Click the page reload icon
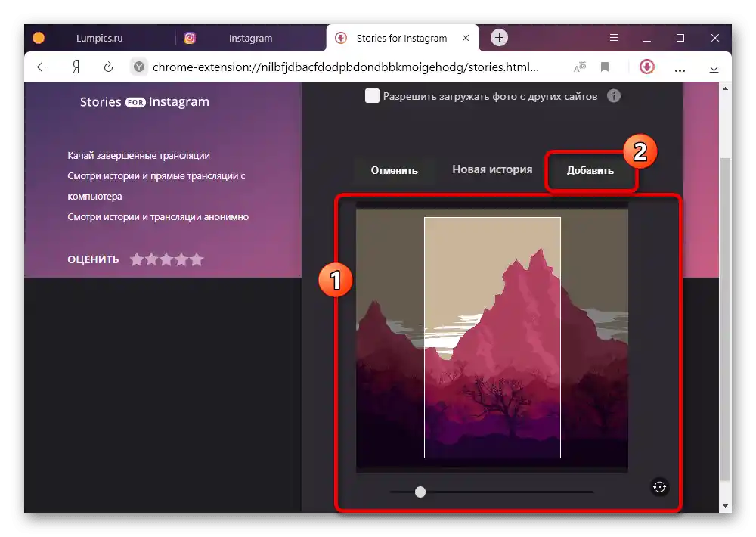This screenshot has height=537, width=756. pyautogui.click(x=108, y=67)
